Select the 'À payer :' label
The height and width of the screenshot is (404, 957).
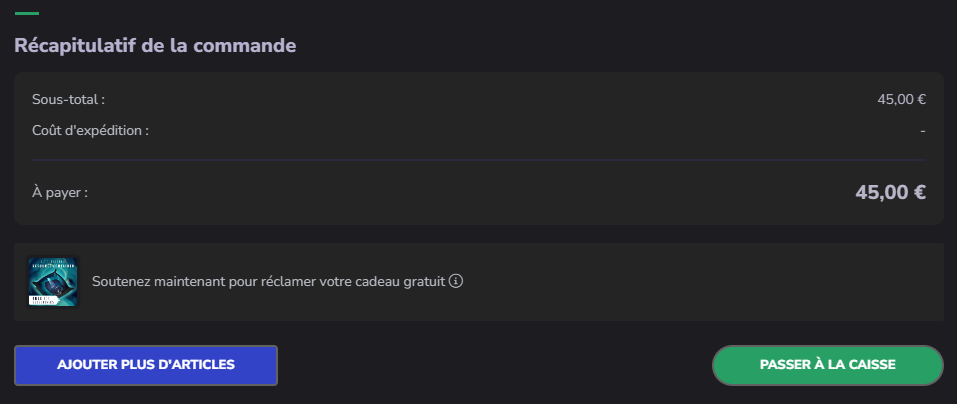click(x=60, y=192)
